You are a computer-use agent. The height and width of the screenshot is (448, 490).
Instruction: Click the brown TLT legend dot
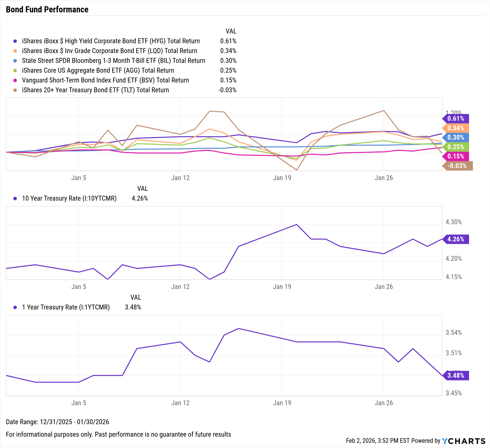tap(15, 90)
